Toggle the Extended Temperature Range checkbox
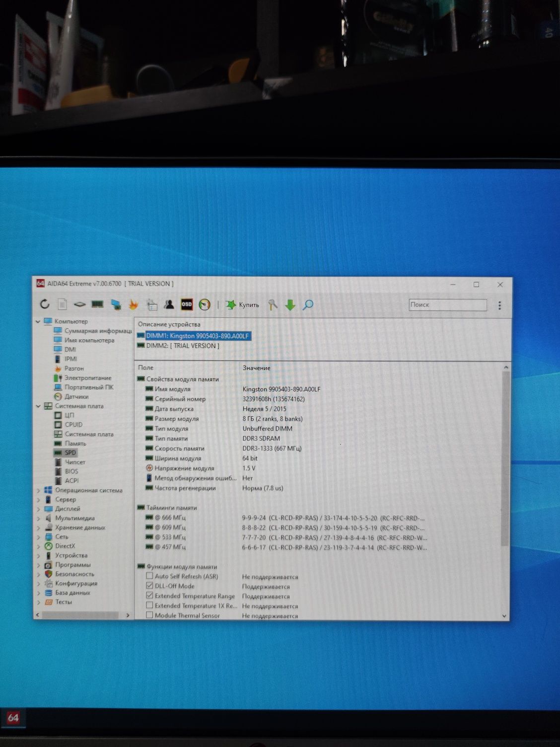 point(149,596)
